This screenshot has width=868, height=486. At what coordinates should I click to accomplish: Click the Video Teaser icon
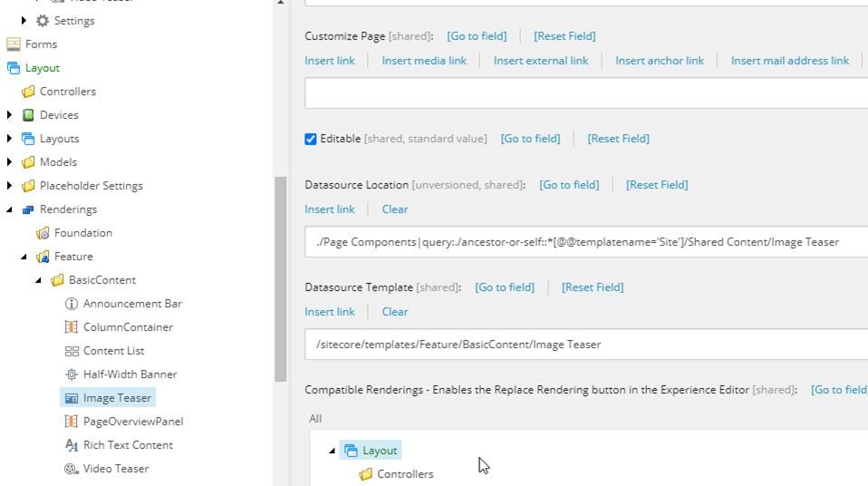point(72,469)
